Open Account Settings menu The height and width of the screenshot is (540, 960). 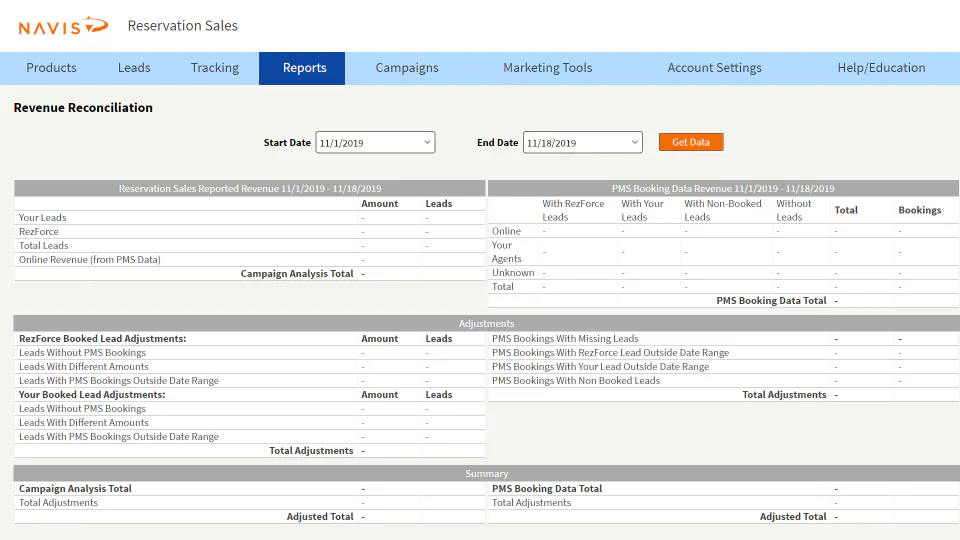point(714,68)
